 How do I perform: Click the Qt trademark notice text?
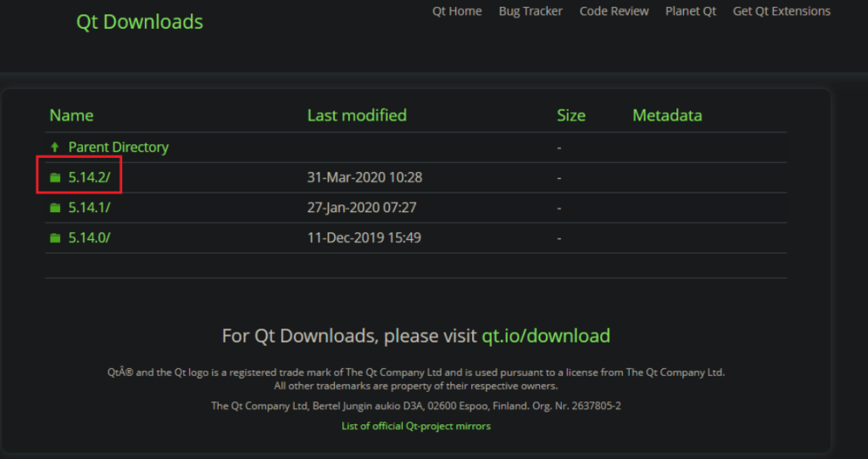point(415,372)
